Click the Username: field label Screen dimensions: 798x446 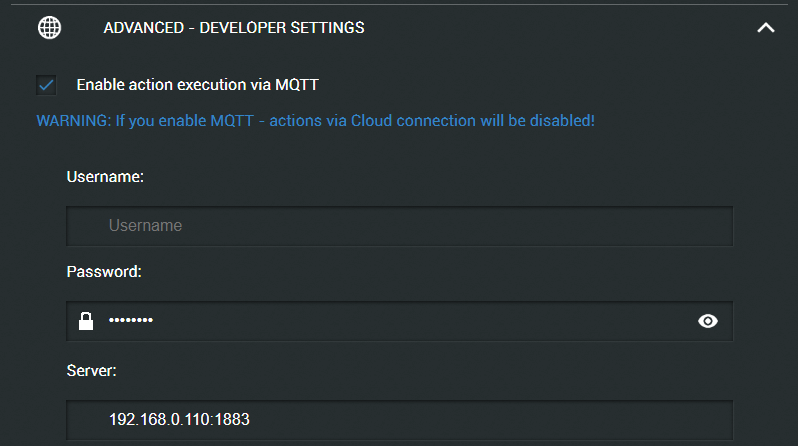tap(105, 177)
